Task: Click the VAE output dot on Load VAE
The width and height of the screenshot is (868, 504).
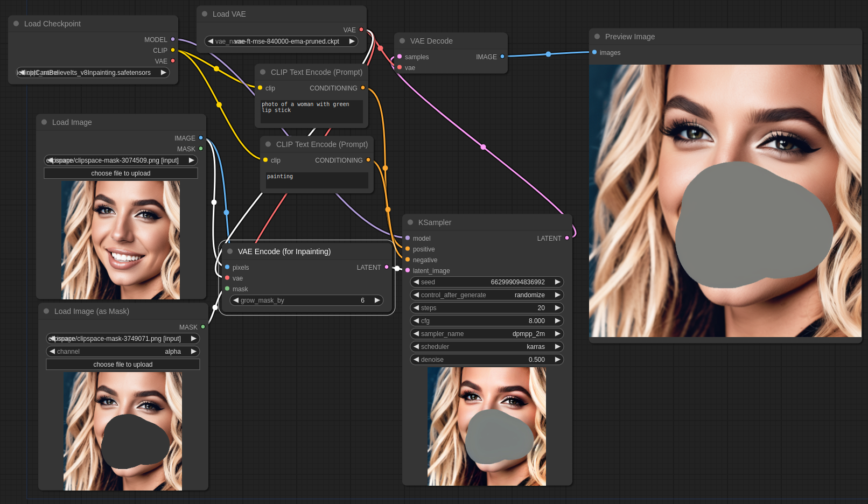Action: click(x=360, y=30)
